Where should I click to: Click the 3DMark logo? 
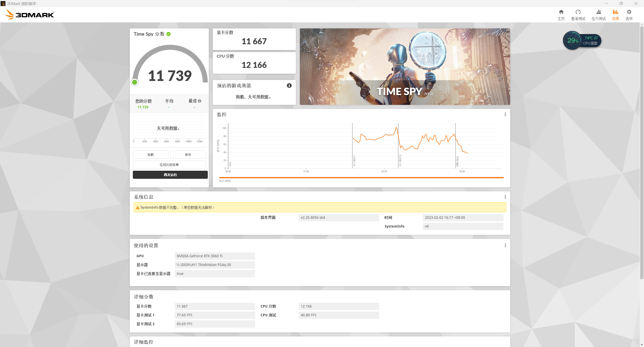30,15
